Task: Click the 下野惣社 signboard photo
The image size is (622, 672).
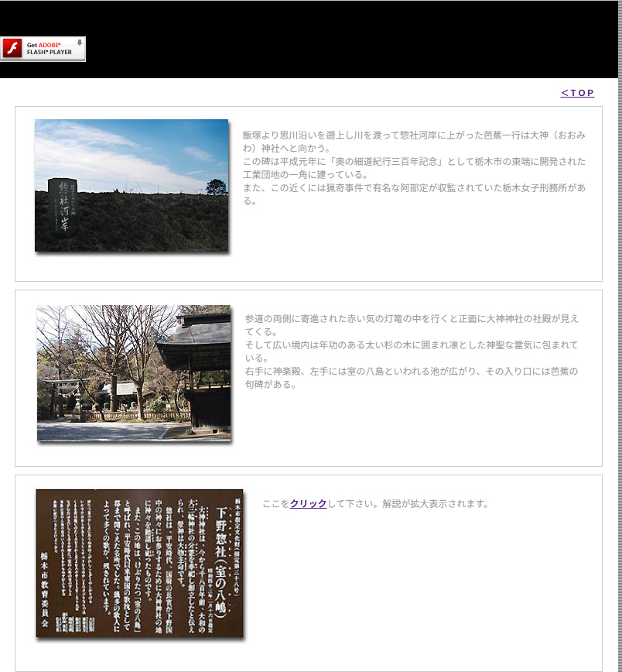Action: point(139,564)
